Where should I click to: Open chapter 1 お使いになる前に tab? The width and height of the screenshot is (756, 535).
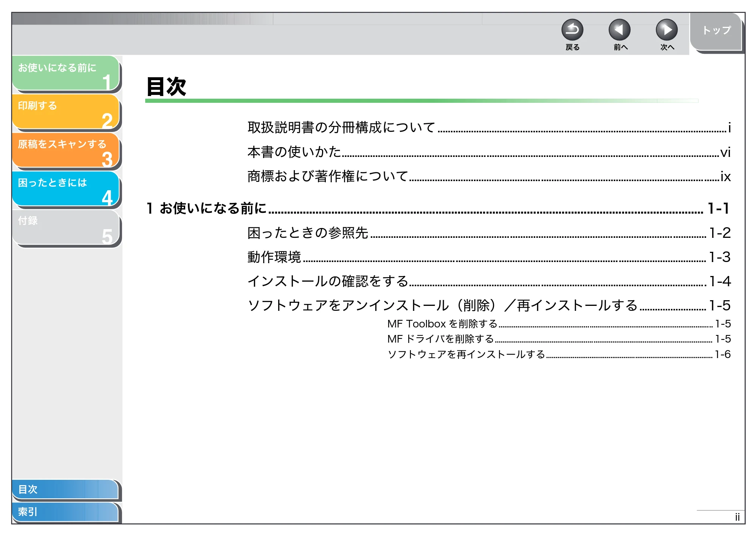(66, 73)
